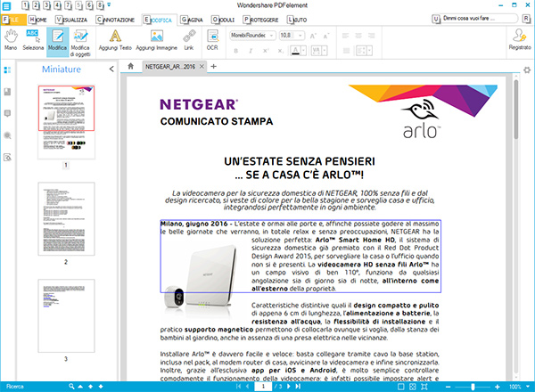Justify text alignment
Viewport: 535px width, 392px height.
(x=346, y=51)
